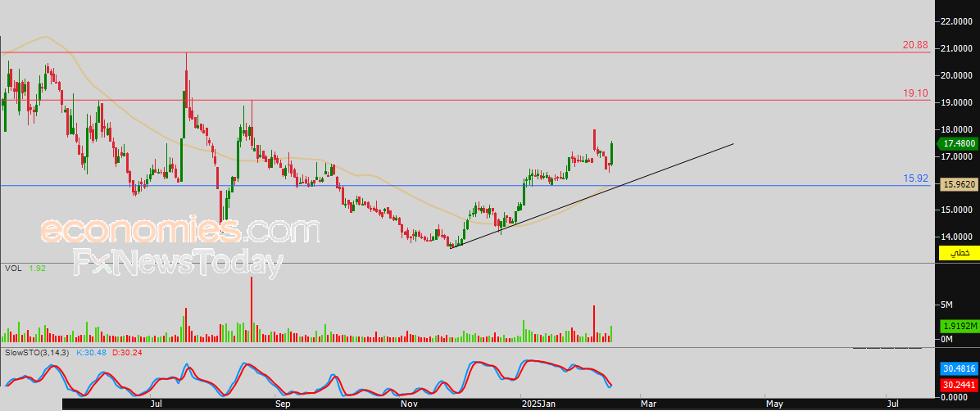Click the 18.0000 price axis label
The height and width of the screenshot is (411, 980).
(956, 130)
